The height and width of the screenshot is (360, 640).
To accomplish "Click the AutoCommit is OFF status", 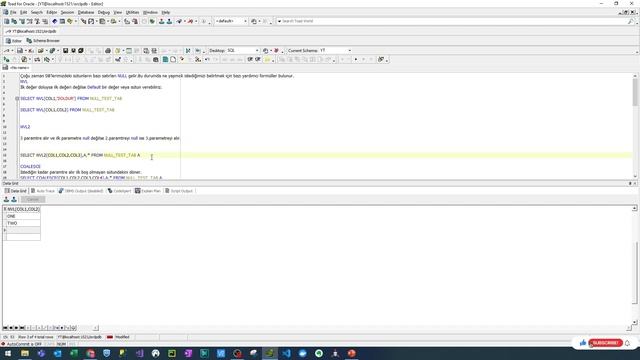I will point(24,344).
